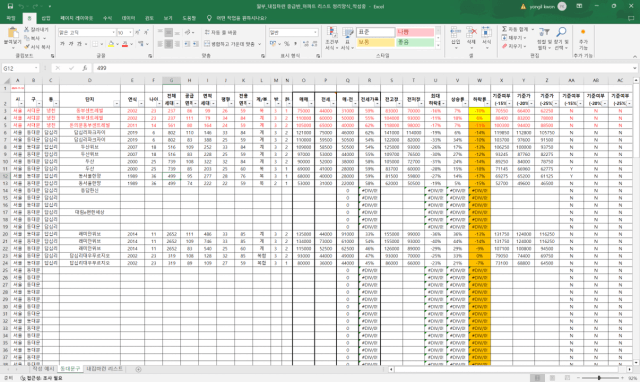Click the Paste clipboard icon
Screen dimensions: 640x382
12,33
